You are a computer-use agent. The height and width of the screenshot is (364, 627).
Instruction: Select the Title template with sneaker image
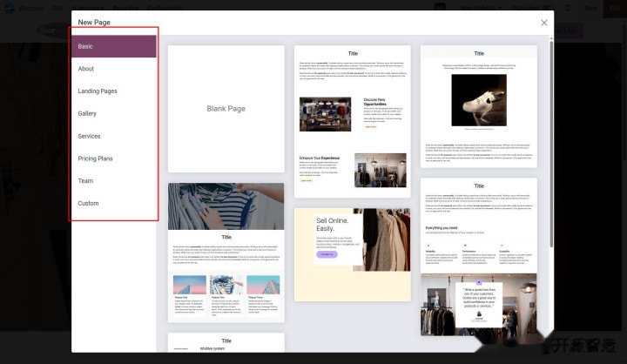pyautogui.click(x=479, y=106)
